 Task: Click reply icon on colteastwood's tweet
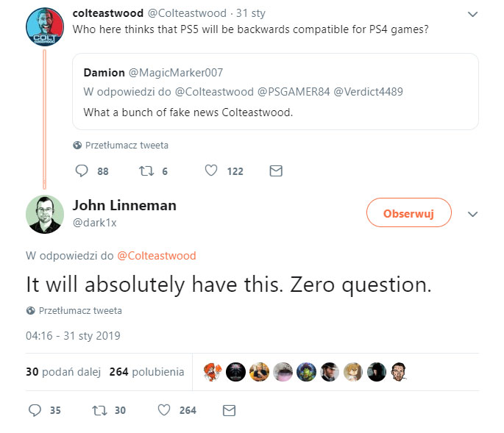82,171
